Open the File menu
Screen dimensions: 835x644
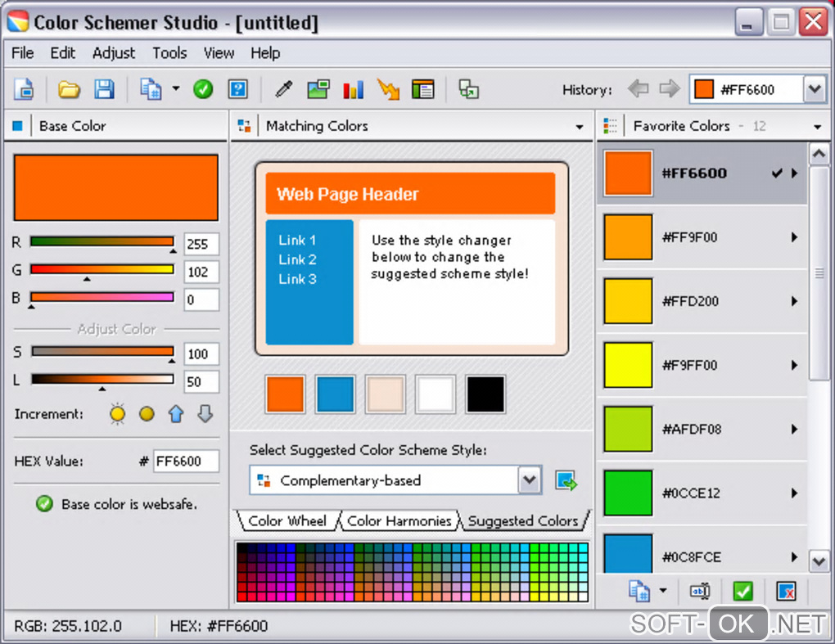tap(23, 53)
